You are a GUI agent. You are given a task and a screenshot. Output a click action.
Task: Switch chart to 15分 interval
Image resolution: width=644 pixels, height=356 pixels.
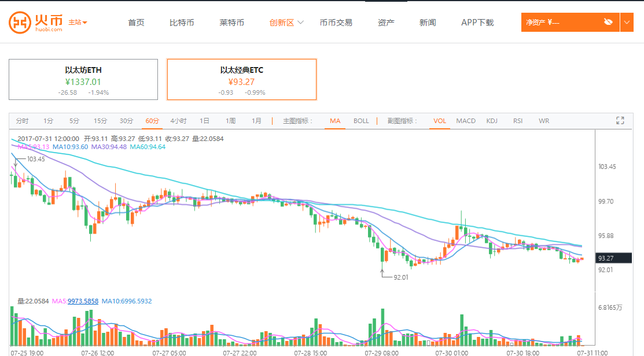click(101, 121)
